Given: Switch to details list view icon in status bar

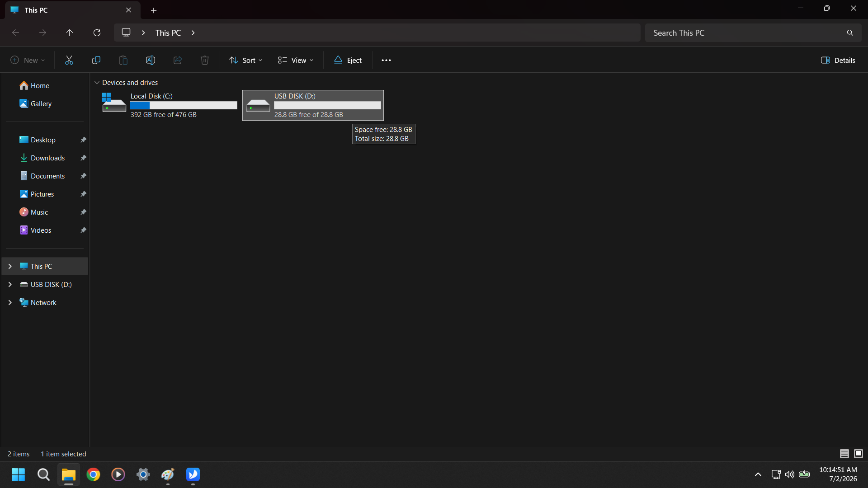Looking at the screenshot, I should pyautogui.click(x=844, y=454).
